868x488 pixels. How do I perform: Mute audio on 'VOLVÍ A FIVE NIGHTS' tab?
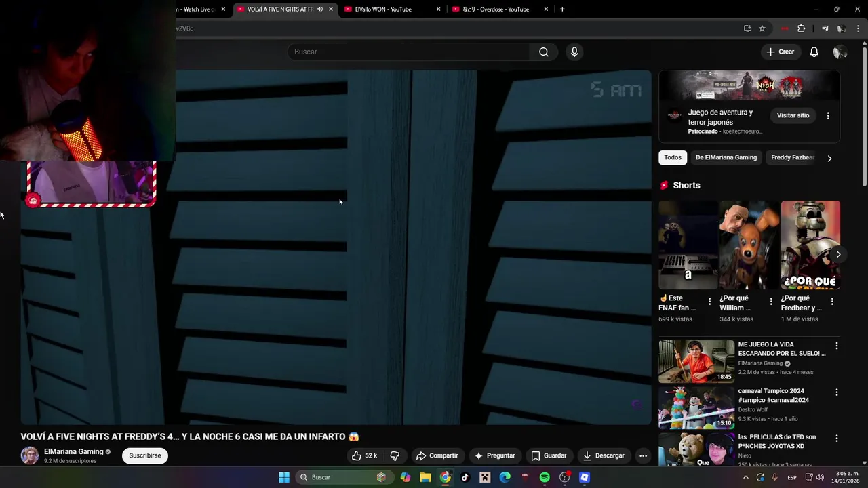click(319, 9)
